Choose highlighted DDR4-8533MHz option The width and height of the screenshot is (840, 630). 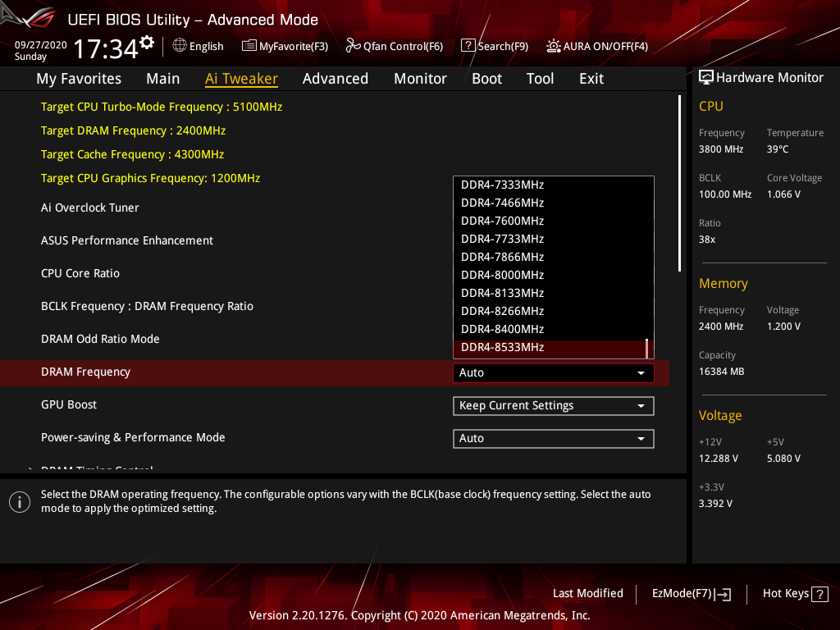554,348
